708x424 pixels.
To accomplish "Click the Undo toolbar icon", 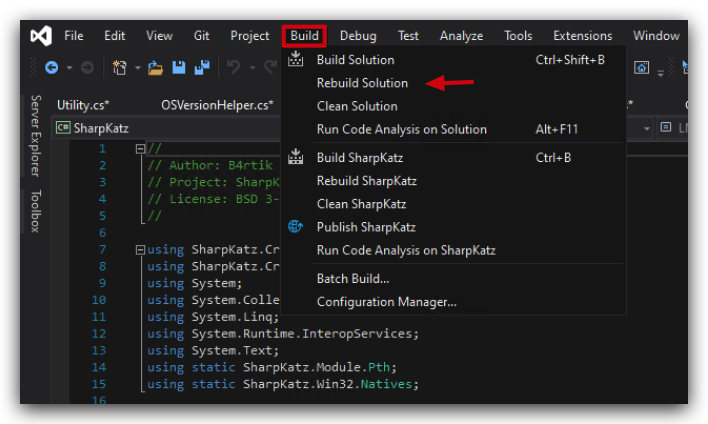I will pyautogui.click(x=234, y=67).
